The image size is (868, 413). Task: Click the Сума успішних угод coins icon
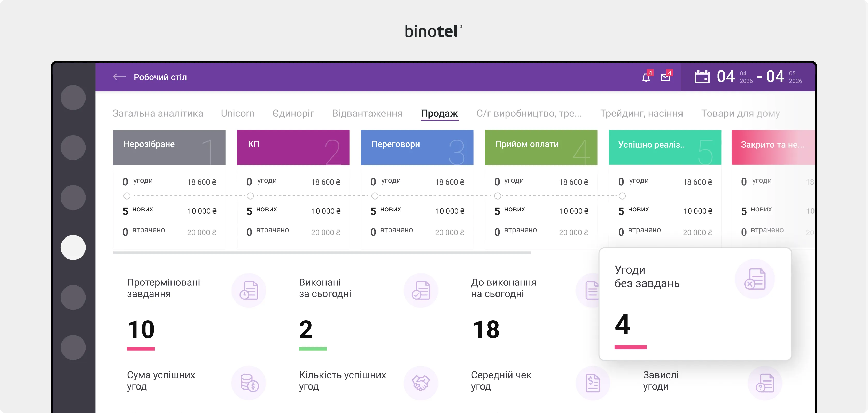click(x=249, y=383)
